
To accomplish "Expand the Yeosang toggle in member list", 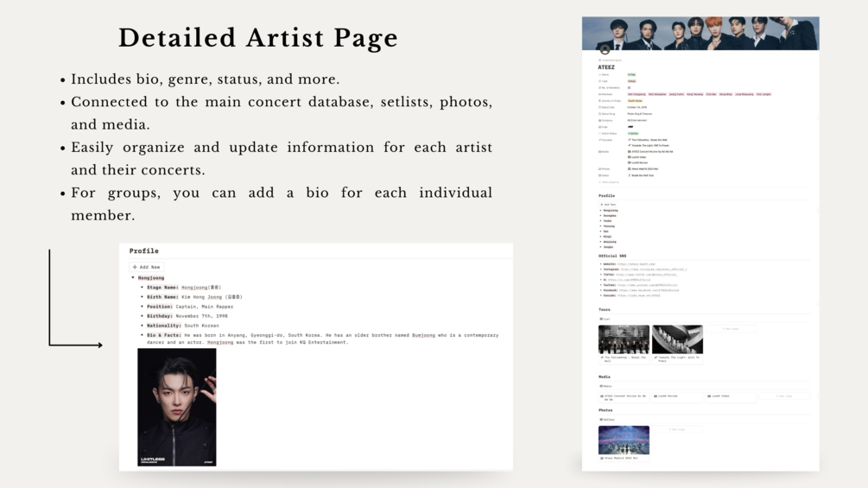I will click(x=600, y=226).
